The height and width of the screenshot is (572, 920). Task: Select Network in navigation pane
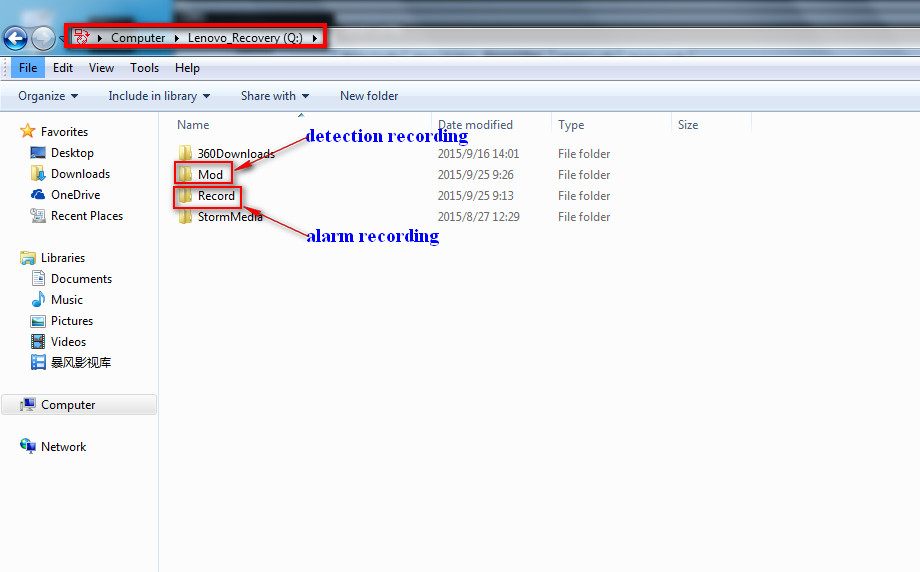tap(63, 446)
